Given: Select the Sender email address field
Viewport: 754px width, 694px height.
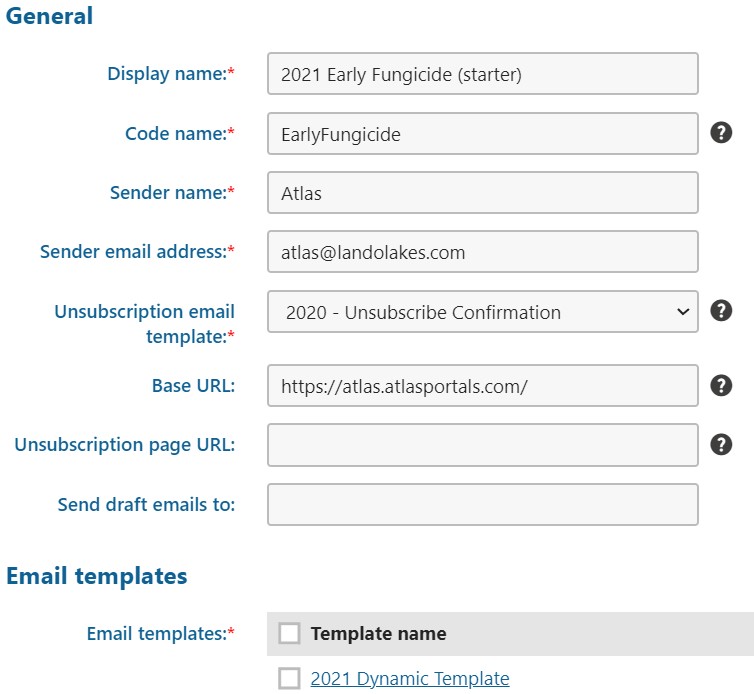Looking at the screenshot, I should tap(482, 252).
